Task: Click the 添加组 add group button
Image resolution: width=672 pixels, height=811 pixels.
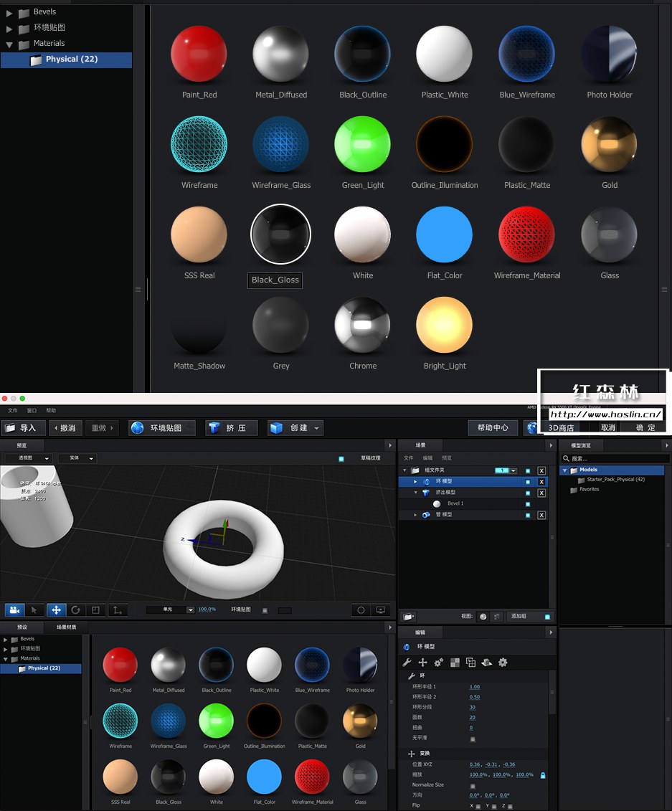Action: pos(530,617)
